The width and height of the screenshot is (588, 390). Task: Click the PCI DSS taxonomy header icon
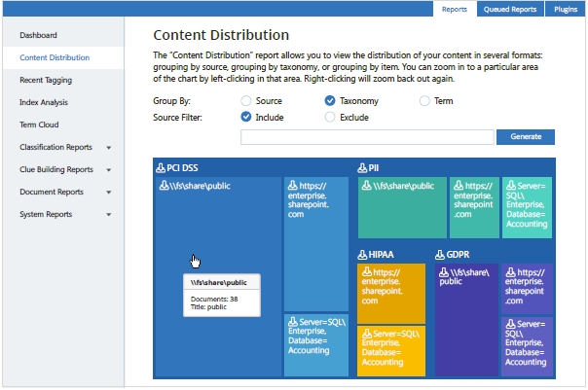coord(162,168)
